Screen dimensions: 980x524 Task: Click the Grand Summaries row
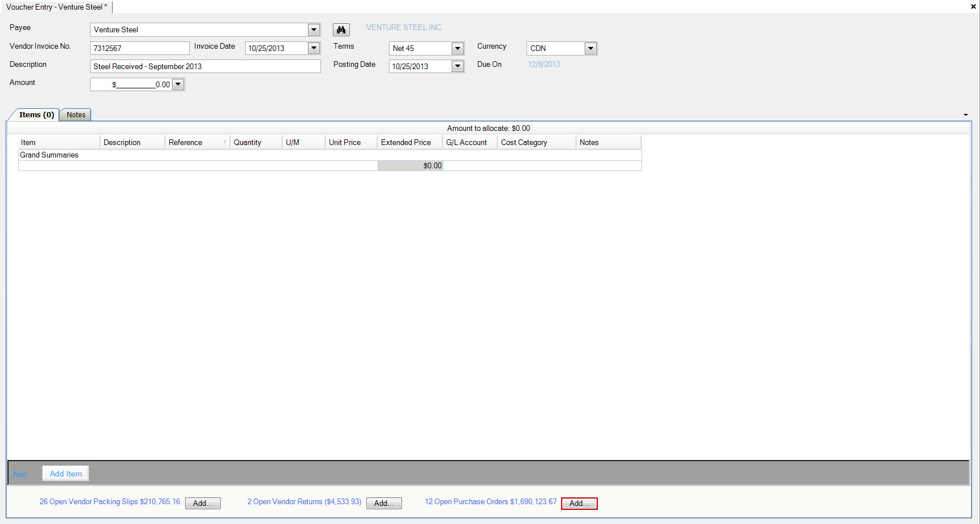[x=330, y=155]
